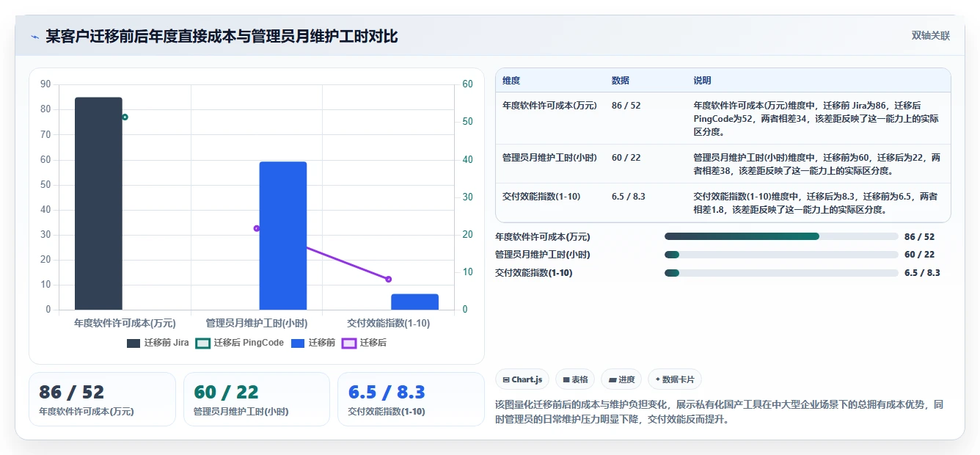This screenshot has height=455, width=980.
Task: Click the 数据卡片 tag
Action: 675,379
